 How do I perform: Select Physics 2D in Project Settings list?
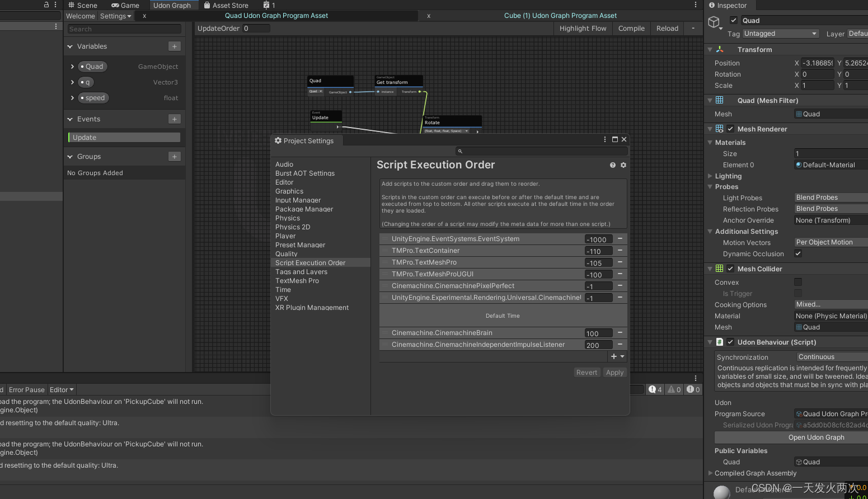(293, 227)
